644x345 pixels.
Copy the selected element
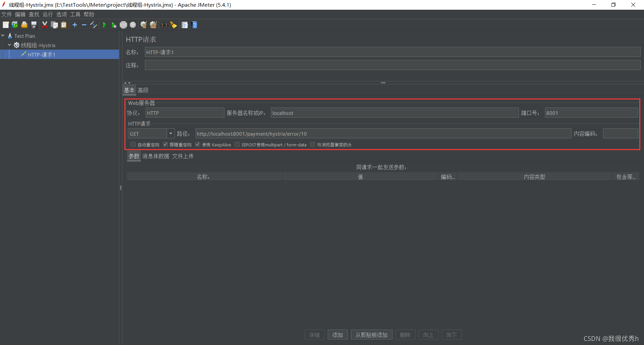(x=54, y=25)
